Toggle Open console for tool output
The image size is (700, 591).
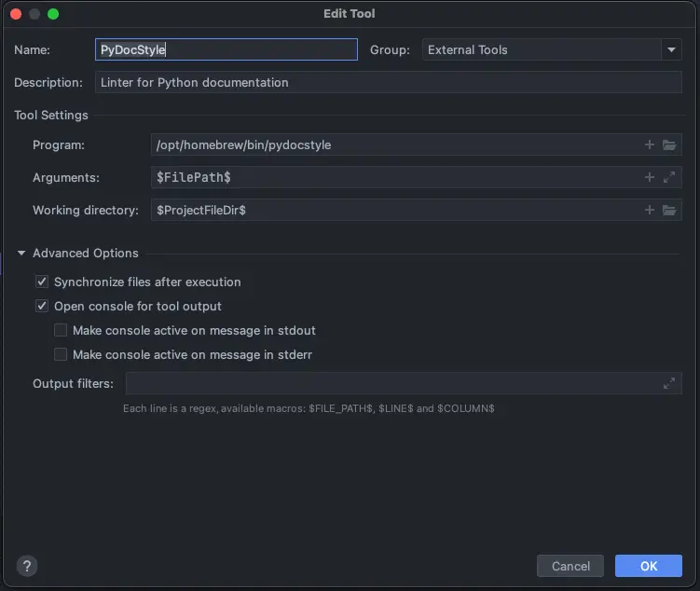click(x=42, y=306)
